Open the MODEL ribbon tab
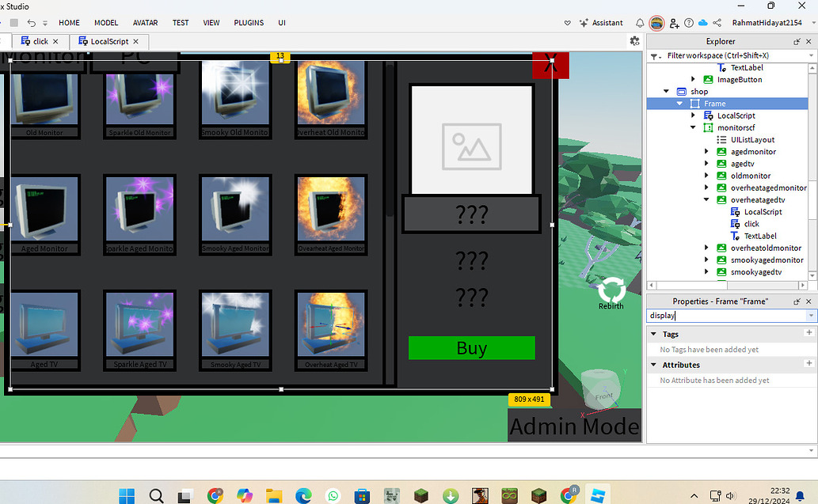Image resolution: width=818 pixels, height=504 pixels. [x=106, y=23]
